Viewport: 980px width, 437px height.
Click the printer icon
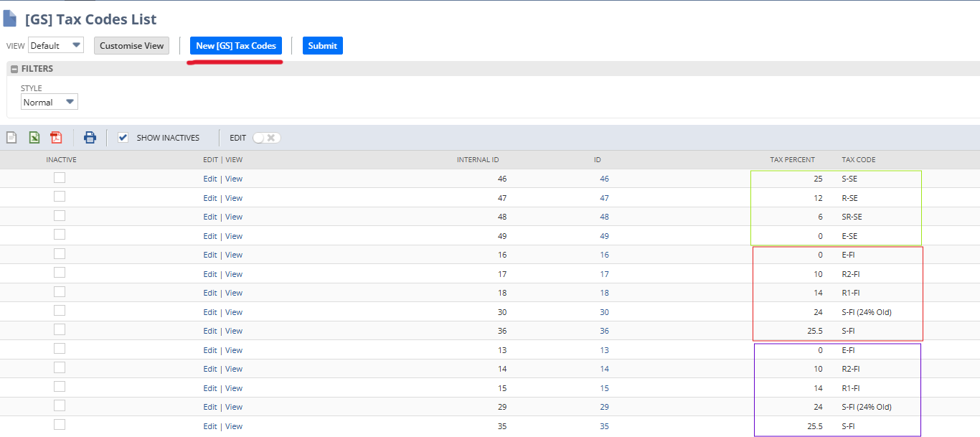pos(90,138)
